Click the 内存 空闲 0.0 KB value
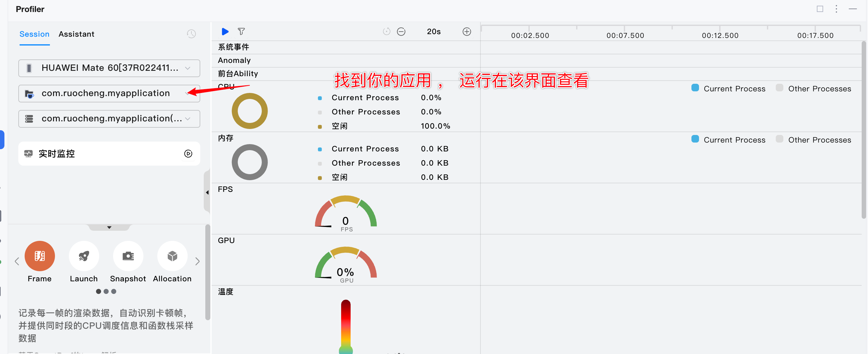 [x=434, y=177]
